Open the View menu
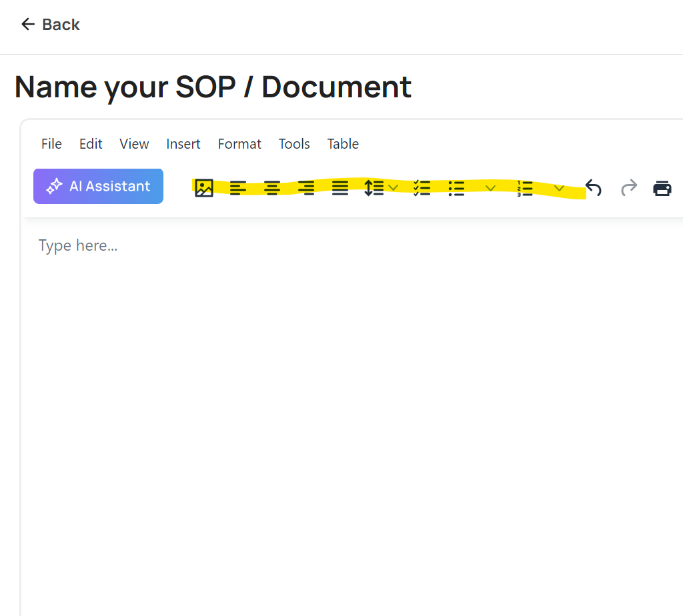This screenshot has height=616, width=683. click(x=134, y=143)
